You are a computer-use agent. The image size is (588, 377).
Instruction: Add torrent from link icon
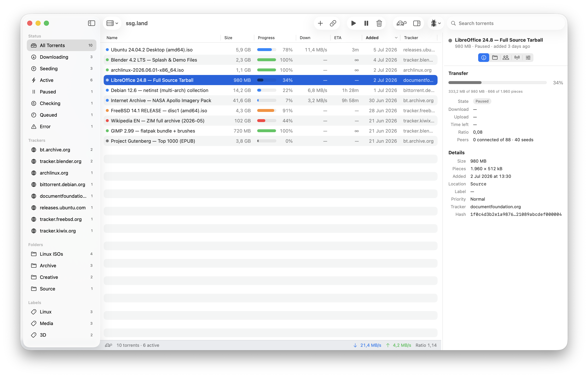coord(333,23)
